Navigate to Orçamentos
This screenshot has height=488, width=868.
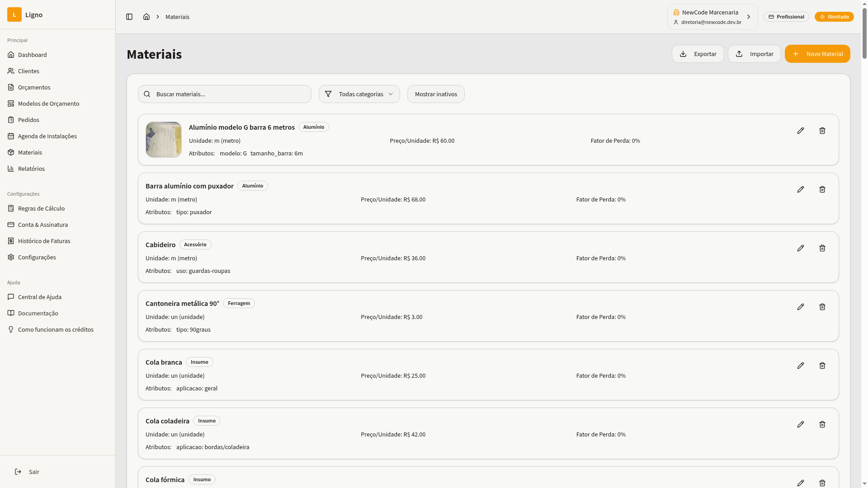[57, 87]
